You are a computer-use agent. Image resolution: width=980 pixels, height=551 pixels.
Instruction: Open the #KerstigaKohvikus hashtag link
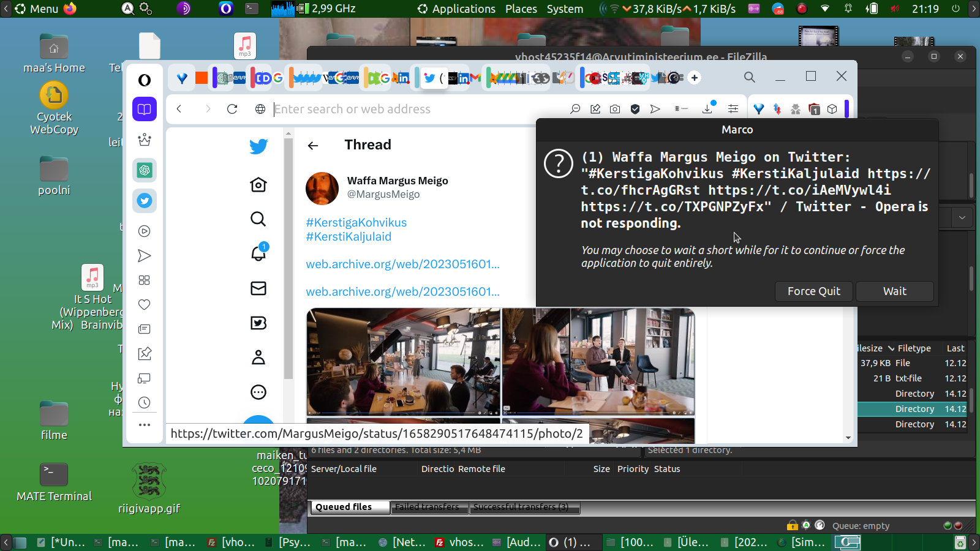(356, 222)
